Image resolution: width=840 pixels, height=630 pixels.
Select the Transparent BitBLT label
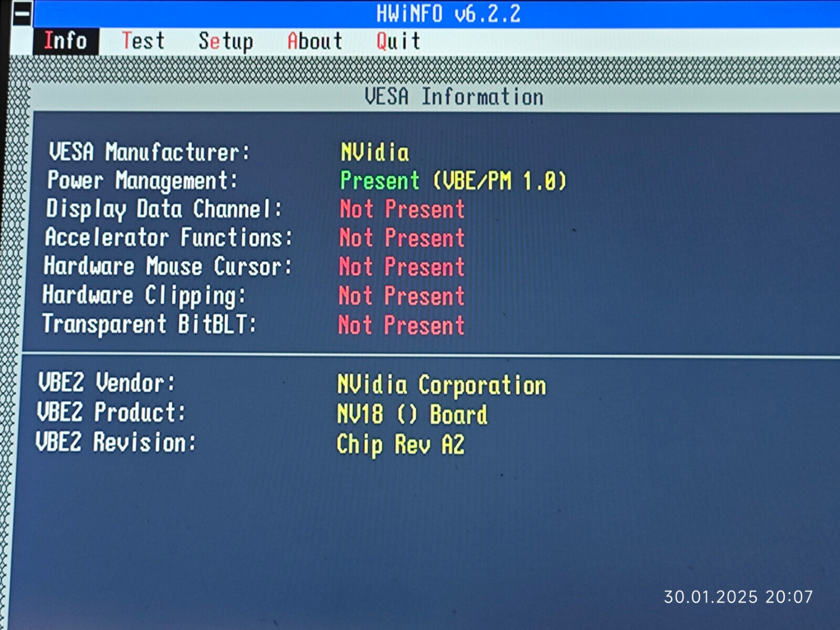tap(150, 324)
